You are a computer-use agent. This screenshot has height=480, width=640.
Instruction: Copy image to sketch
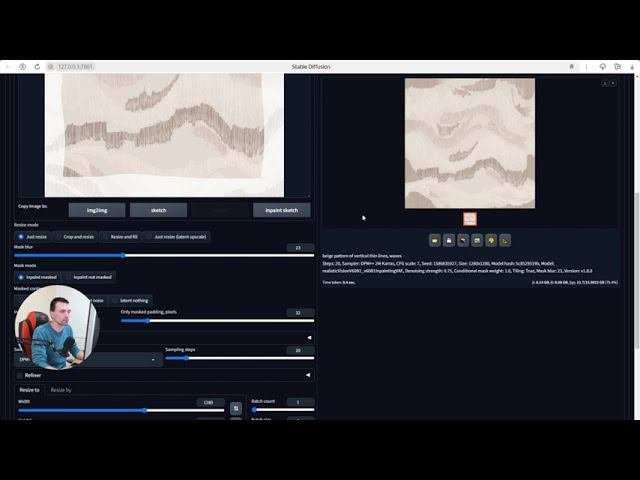point(158,210)
